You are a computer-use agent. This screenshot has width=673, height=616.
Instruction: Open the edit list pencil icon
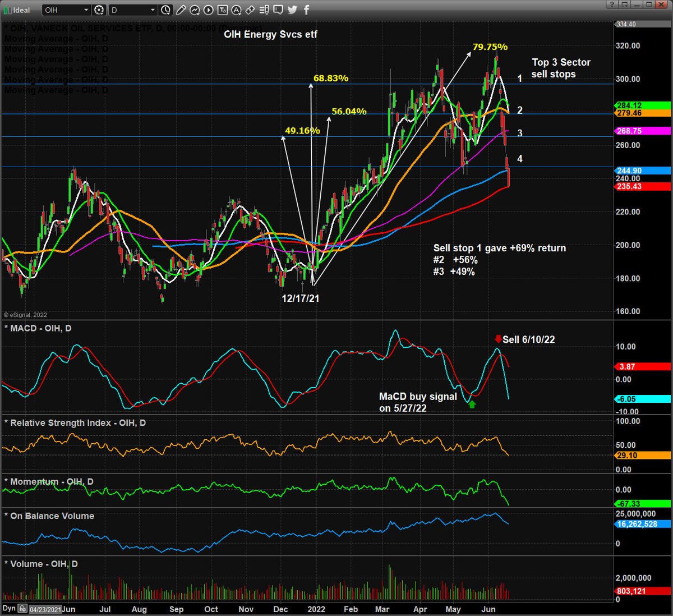(x=265, y=10)
